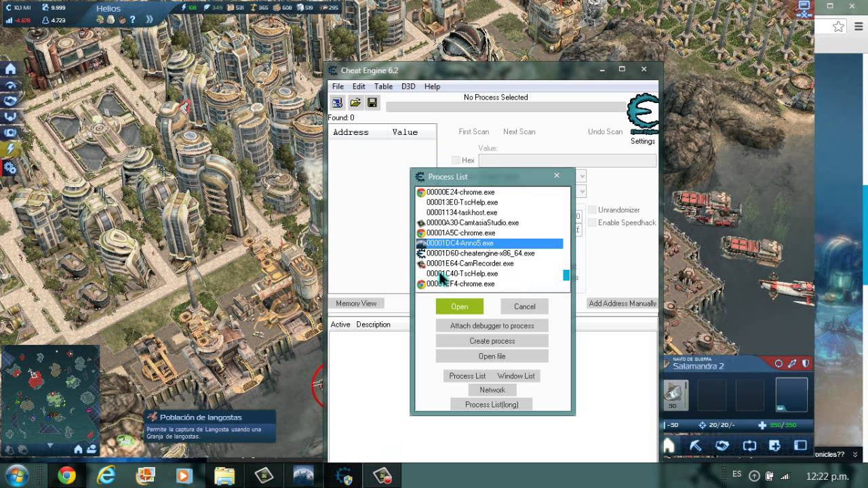The height and width of the screenshot is (488, 868).
Task: Click the Network button
Action: (x=492, y=390)
